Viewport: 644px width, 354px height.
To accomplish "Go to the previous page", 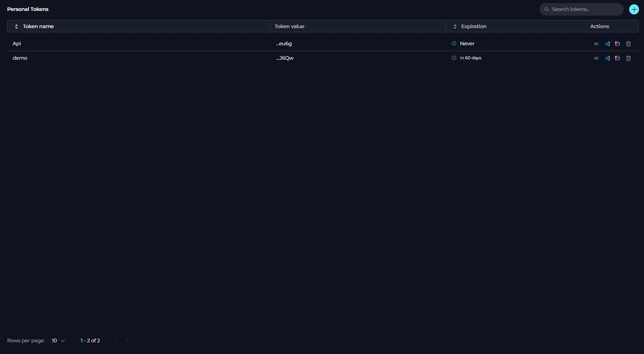I will pos(117,341).
